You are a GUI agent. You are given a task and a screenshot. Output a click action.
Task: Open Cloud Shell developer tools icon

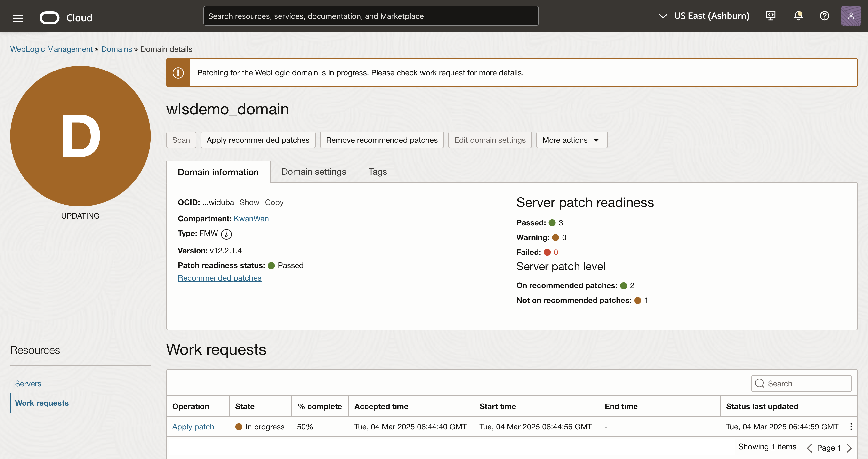pyautogui.click(x=771, y=16)
